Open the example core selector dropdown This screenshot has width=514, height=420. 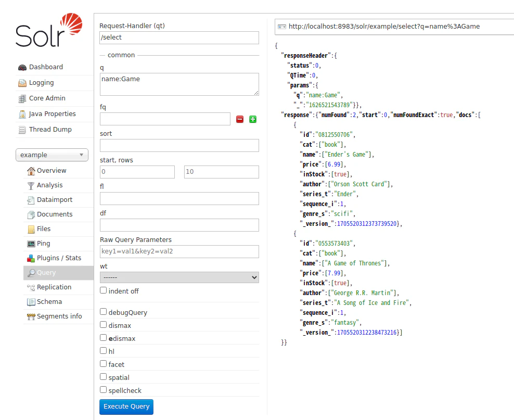[52, 155]
